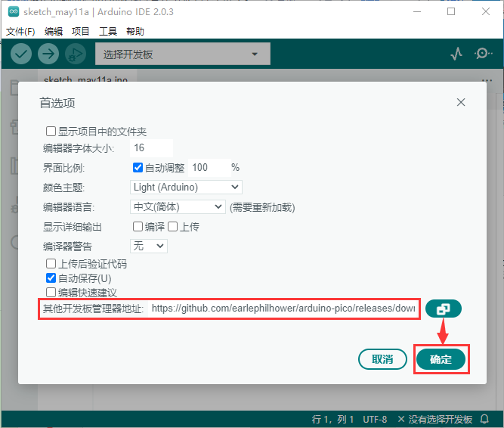Open the 项目 menu

[80, 32]
